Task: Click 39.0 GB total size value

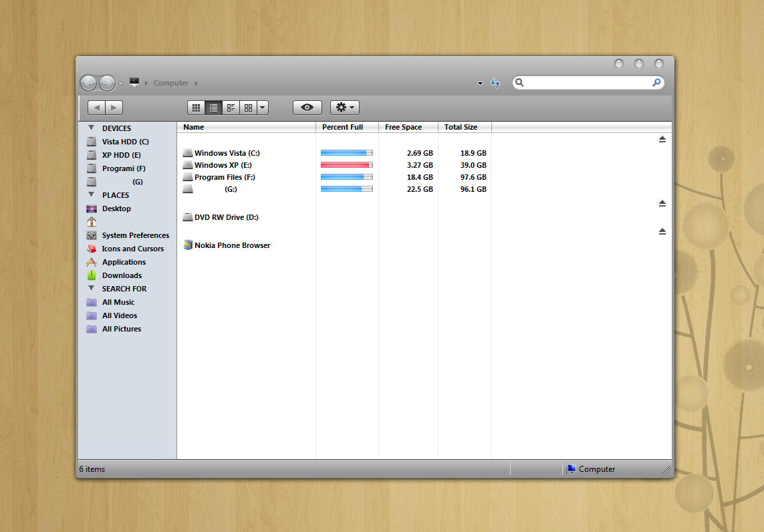Action: 474,165
